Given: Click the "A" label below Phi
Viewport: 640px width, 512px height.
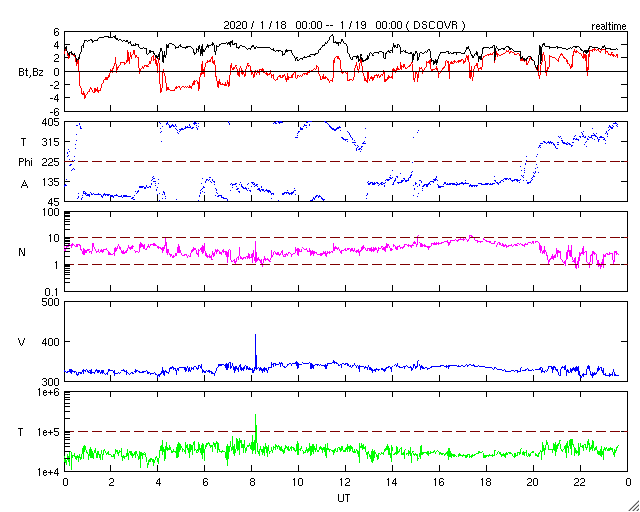Looking at the screenshot, I should (x=25, y=184).
